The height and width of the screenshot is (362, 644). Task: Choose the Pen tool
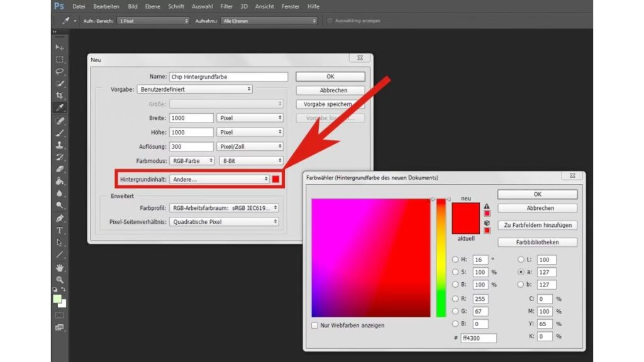click(60, 218)
